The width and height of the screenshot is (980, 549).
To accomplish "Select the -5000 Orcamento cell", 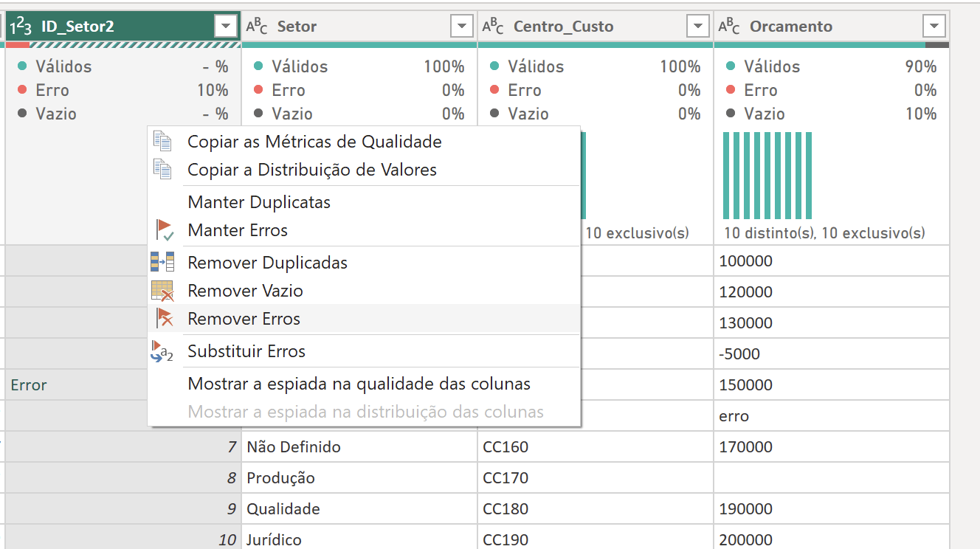I will (x=832, y=354).
